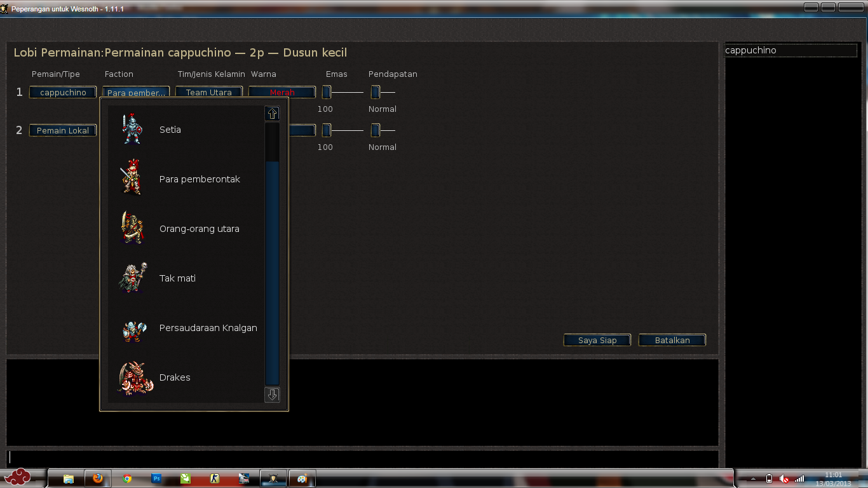Click the faction list scroll-down arrow
Image resolution: width=868 pixels, height=488 pixels.
pyautogui.click(x=272, y=395)
